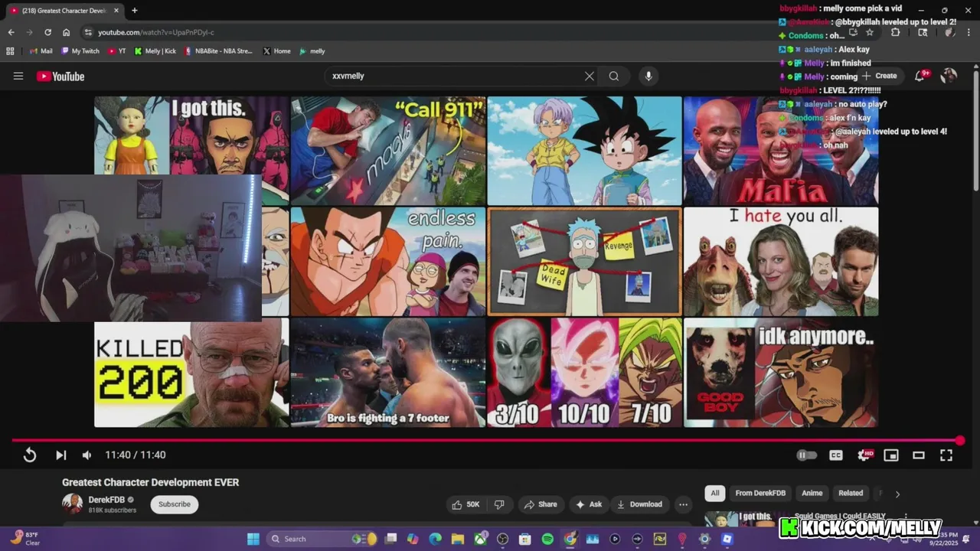Like the video (50K)
The width and height of the screenshot is (980, 551).
[x=466, y=504]
